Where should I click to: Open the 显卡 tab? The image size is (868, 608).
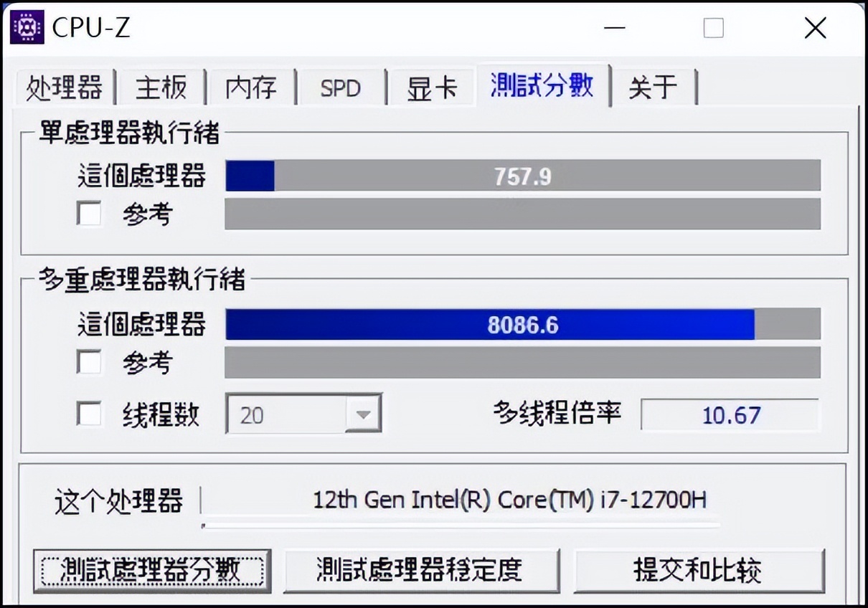(x=431, y=87)
